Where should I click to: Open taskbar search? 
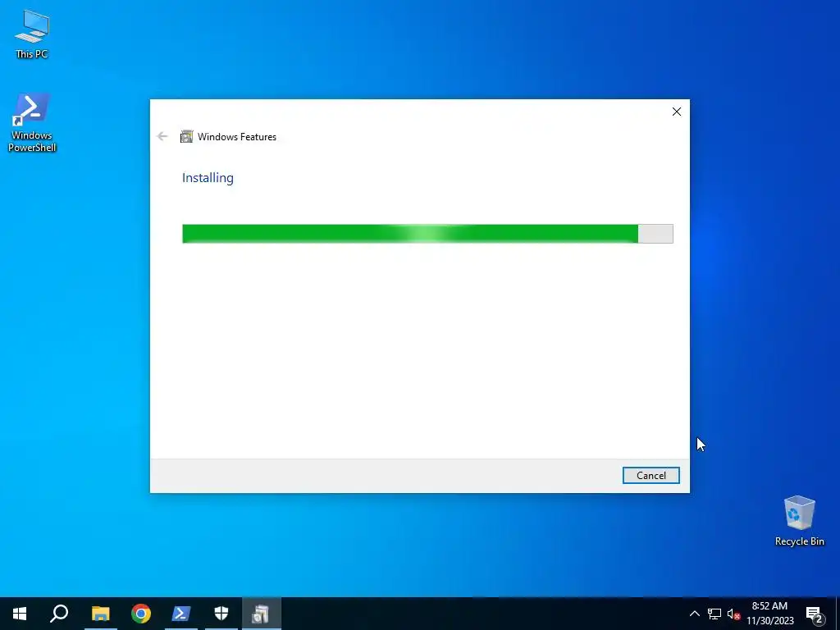(x=59, y=614)
